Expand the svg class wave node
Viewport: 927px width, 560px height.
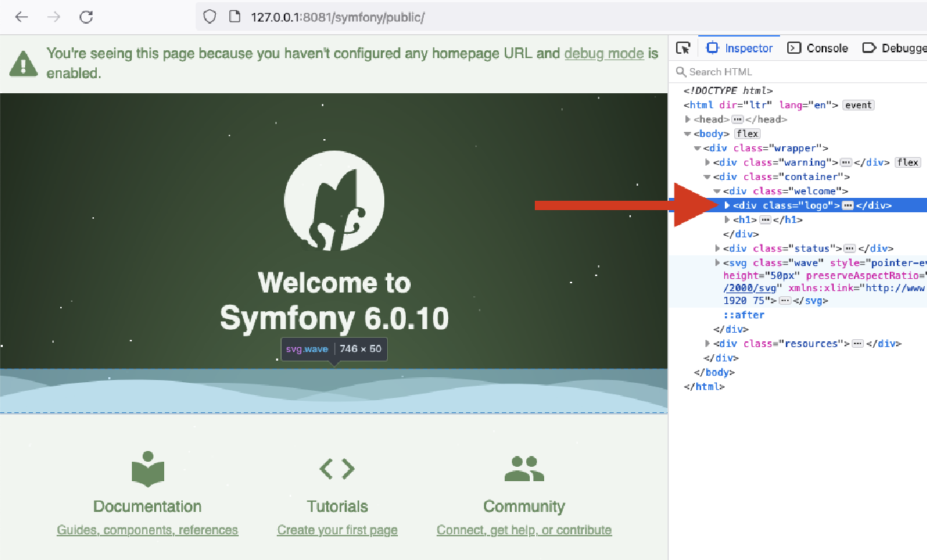[718, 263]
